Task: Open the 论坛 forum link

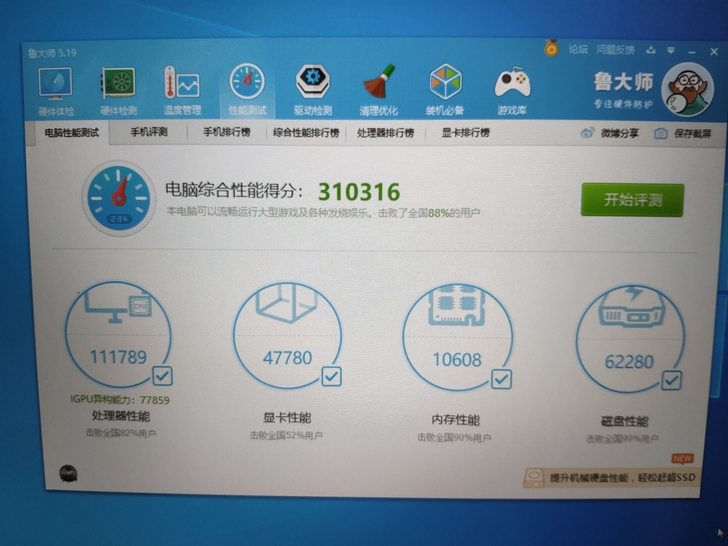Action: 578,49
